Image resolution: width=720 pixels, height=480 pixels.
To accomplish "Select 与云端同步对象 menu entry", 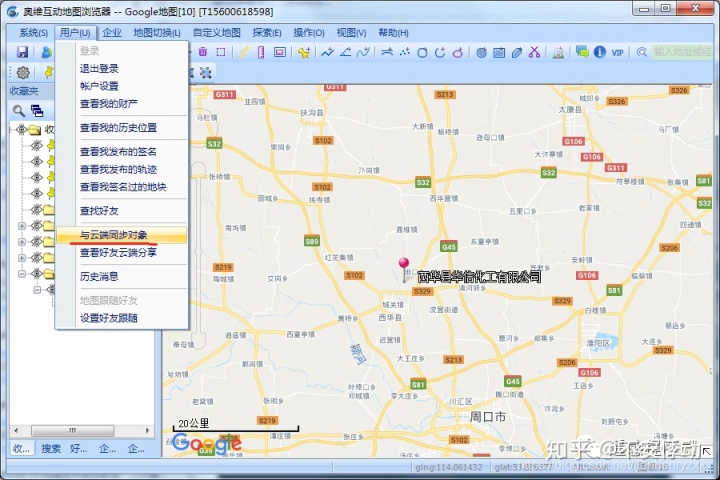I will tap(122, 235).
